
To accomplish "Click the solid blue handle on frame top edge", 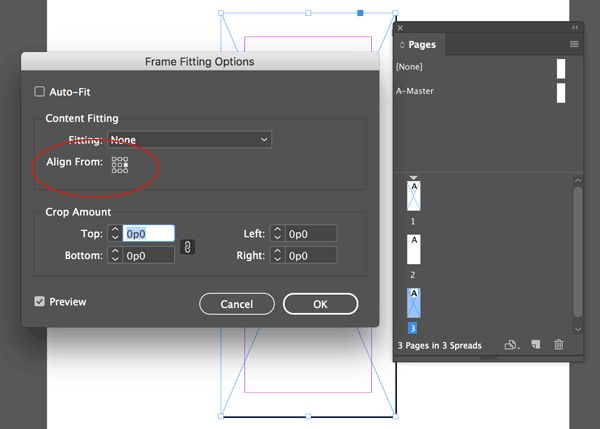I will (360, 13).
